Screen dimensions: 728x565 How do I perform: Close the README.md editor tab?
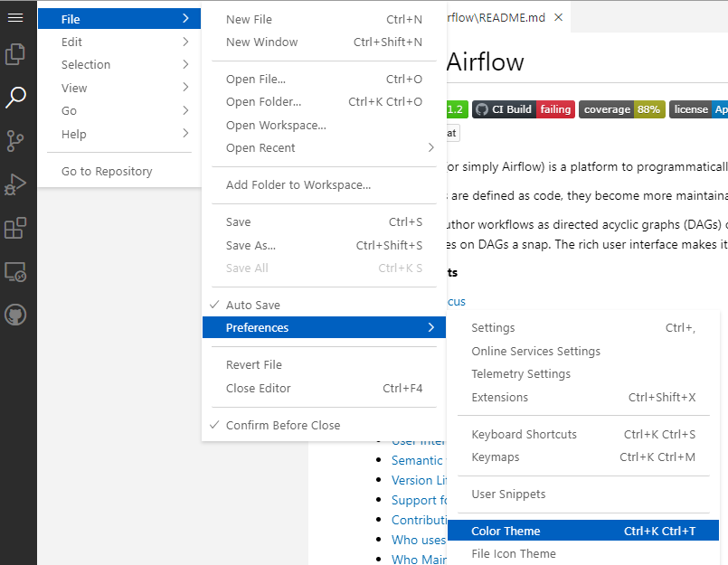(559, 18)
